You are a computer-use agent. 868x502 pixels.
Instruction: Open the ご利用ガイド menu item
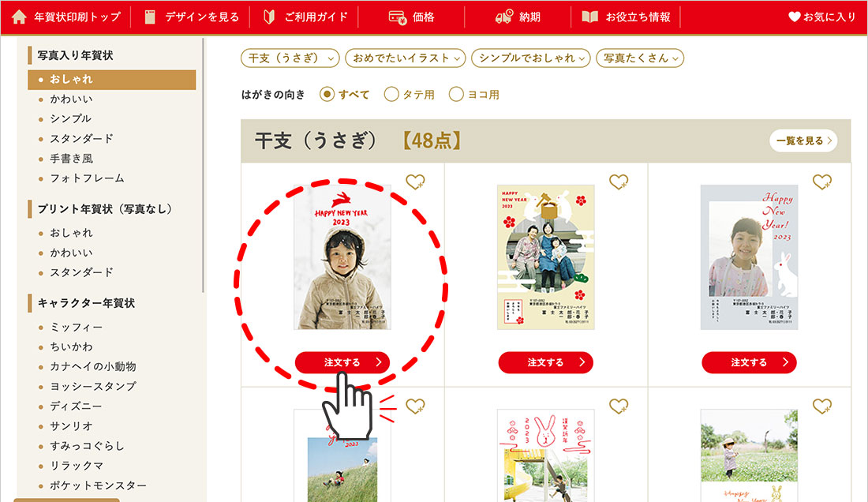click(305, 17)
